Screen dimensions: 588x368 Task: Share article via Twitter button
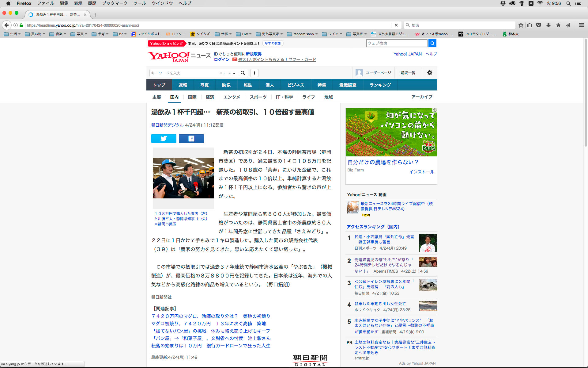click(164, 139)
